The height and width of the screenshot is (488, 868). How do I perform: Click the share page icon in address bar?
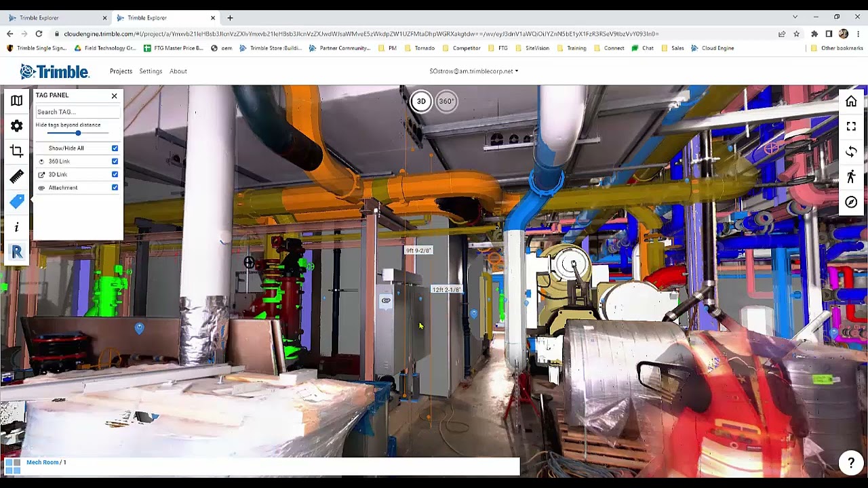tap(782, 33)
